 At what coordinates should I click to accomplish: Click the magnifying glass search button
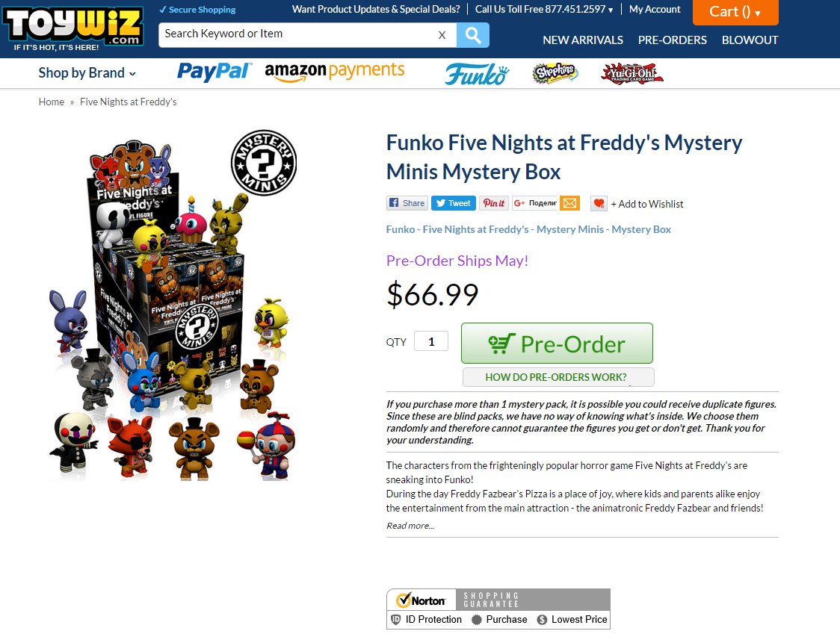[x=472, y=35]
